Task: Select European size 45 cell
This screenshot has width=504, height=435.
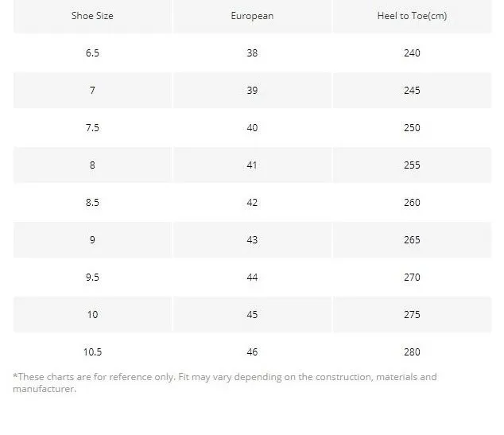Action: pyautogui.click(x=252, y=314)
